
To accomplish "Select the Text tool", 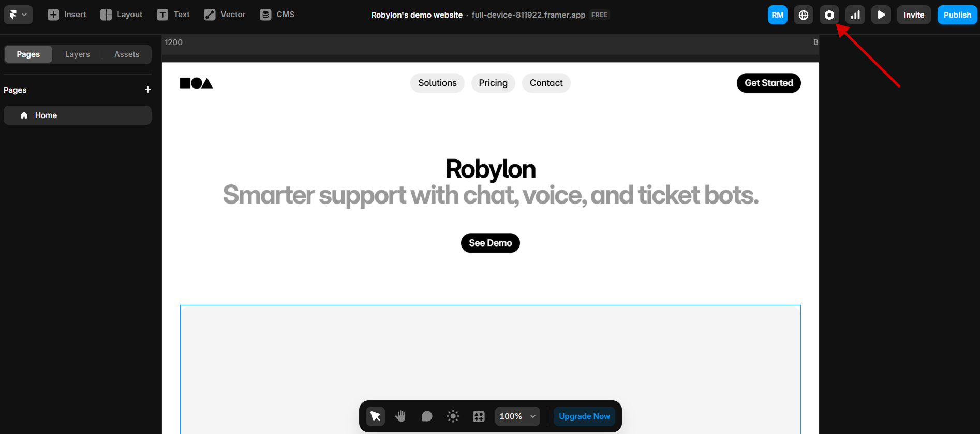I will pyautogui.click(x=173, y=15).
